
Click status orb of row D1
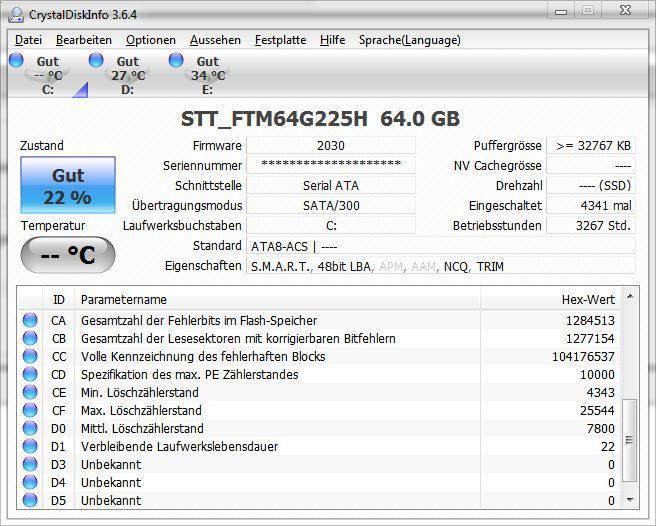pyautogui.click(x=30, y=446)
